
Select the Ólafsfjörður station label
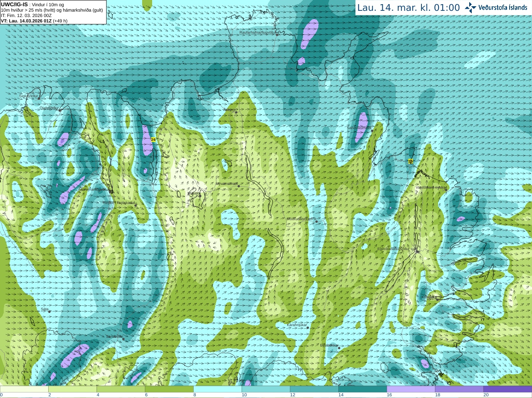coord(49,108)
